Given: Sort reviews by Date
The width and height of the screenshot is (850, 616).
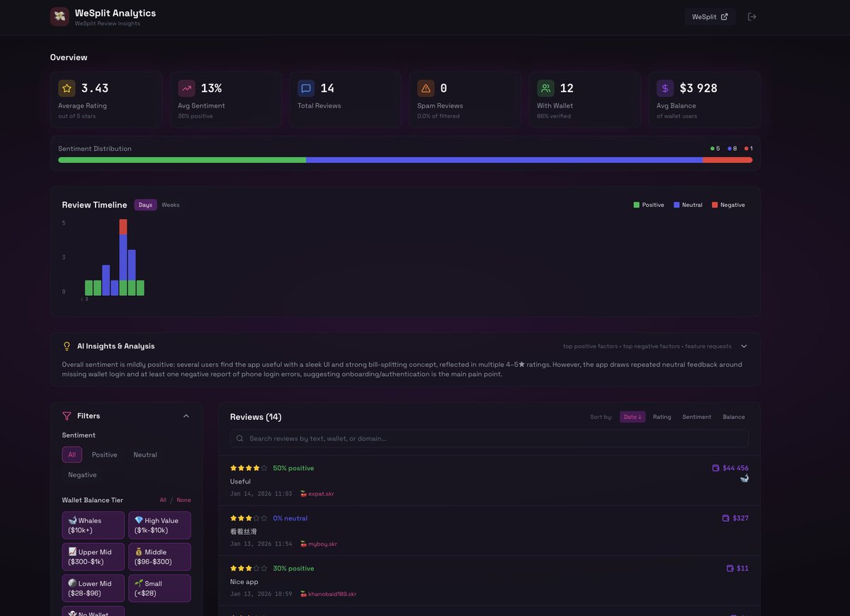Looking at the screenshot, I should pos(633,417).
